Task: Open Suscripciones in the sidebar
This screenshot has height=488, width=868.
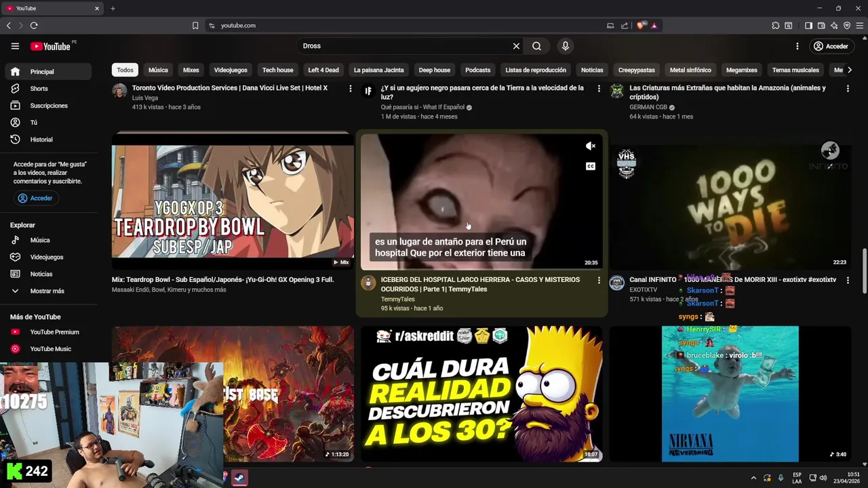Action: coord(47,106)
